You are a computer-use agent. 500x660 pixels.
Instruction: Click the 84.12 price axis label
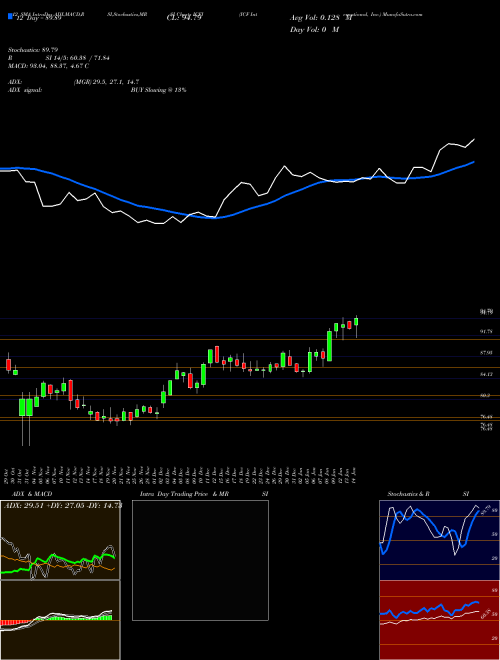(486, 374)
